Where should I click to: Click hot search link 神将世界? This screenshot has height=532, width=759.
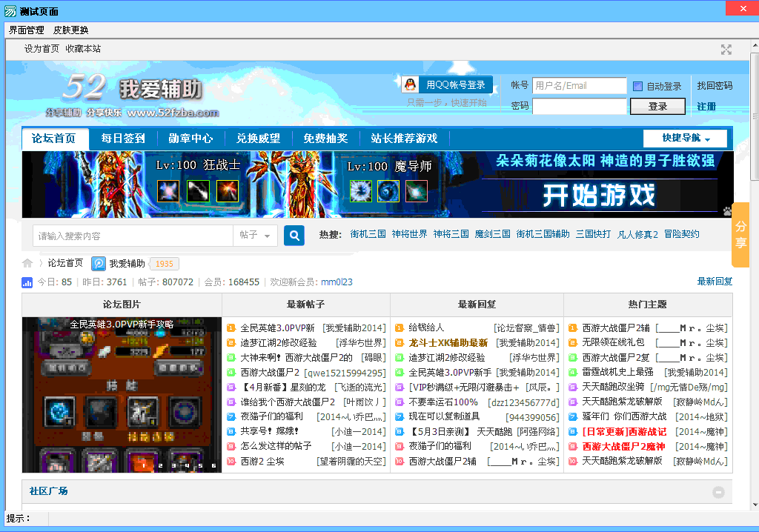[409, 234]
